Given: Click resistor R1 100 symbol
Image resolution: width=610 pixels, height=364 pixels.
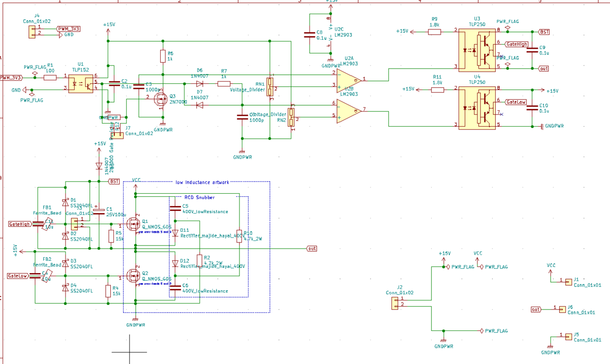Looking at the screenshot, I should [x=50, y=78].
